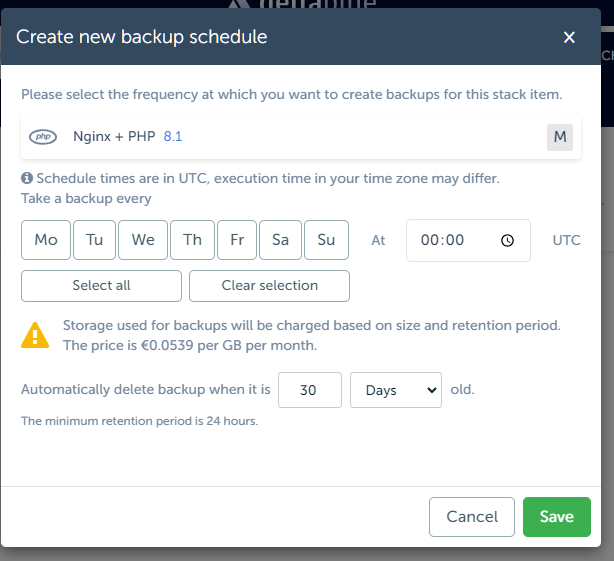The height and width of the screenshot is (561, 614).
Task: Open the Days retention unit dropdown
Action: pos(396,390)
